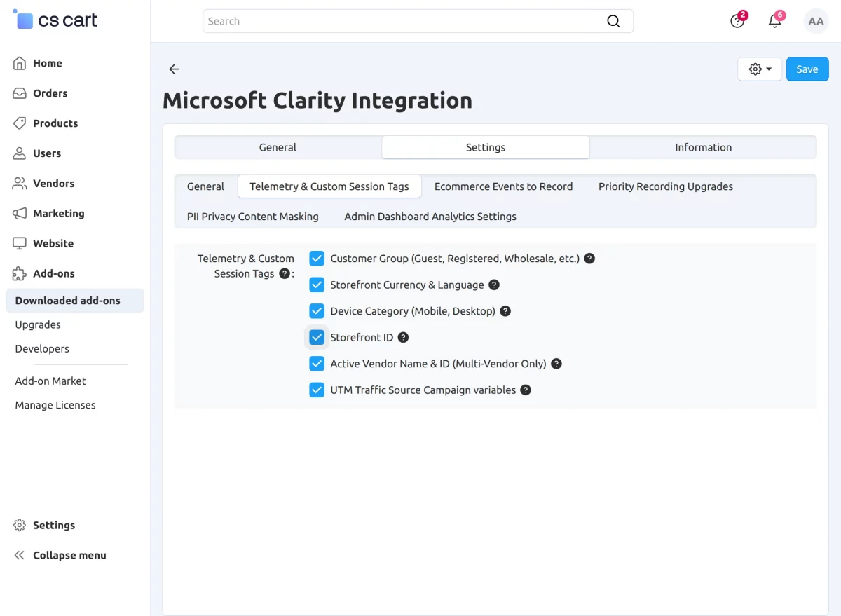Click the Vendors people icon in sidebar
The image size is (841, 616).
point(20,184)
